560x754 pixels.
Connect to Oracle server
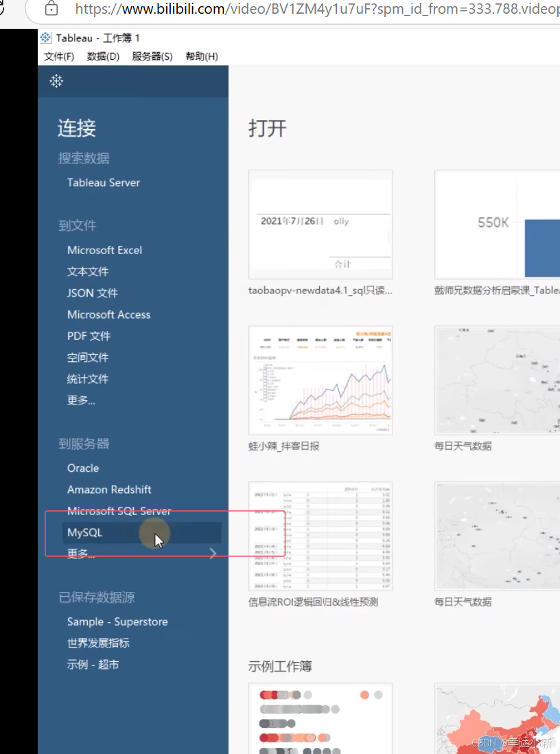click(x=82, y=468)
